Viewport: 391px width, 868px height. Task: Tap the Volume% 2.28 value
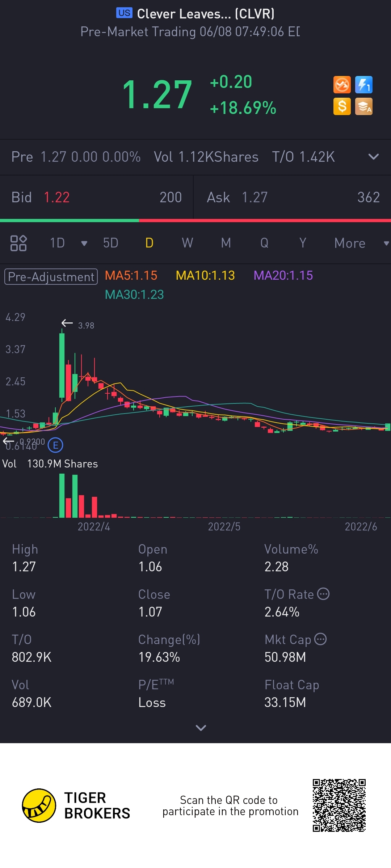click(277, 567)
